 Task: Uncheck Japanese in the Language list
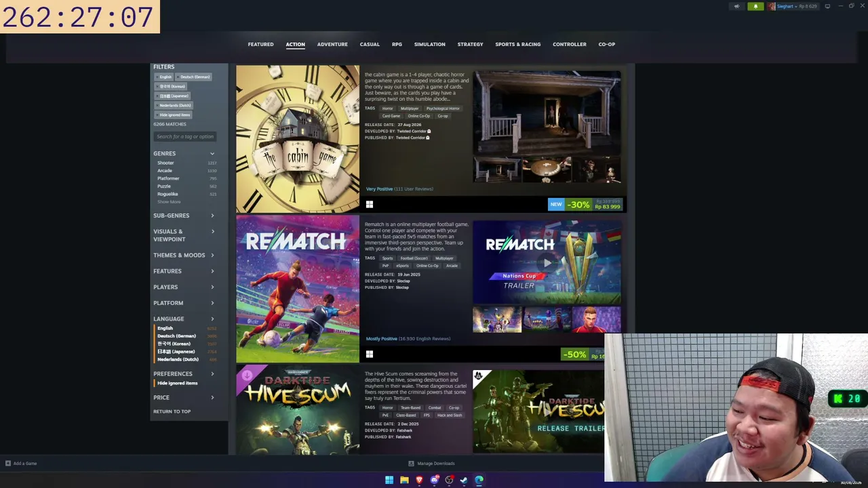[186, 352]
